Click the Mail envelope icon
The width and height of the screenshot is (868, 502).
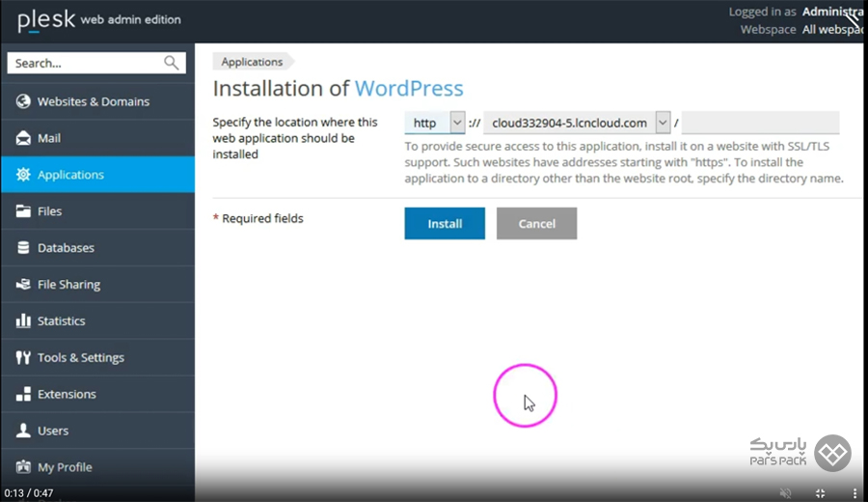[x=23, y=138]
